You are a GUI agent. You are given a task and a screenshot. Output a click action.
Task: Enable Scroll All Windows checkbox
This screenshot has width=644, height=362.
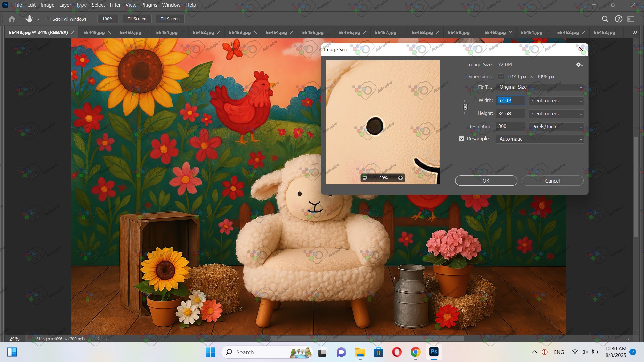tap(49, 19)
